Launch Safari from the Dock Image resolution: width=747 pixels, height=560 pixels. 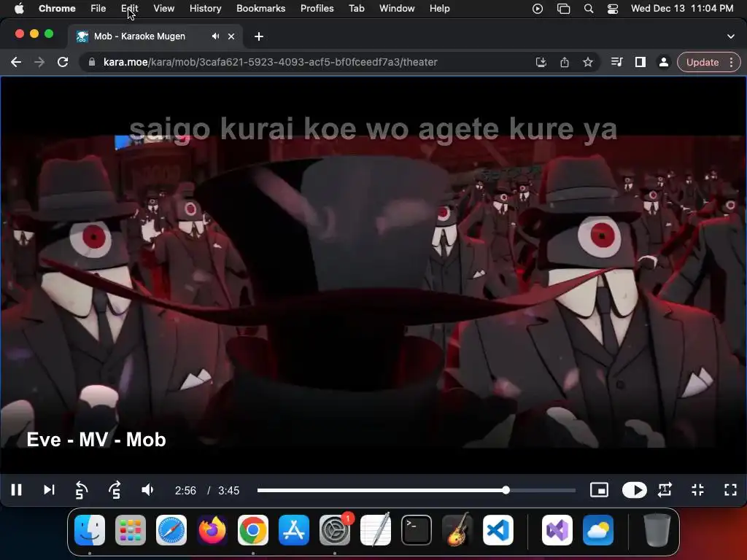(x=171, y=530)
